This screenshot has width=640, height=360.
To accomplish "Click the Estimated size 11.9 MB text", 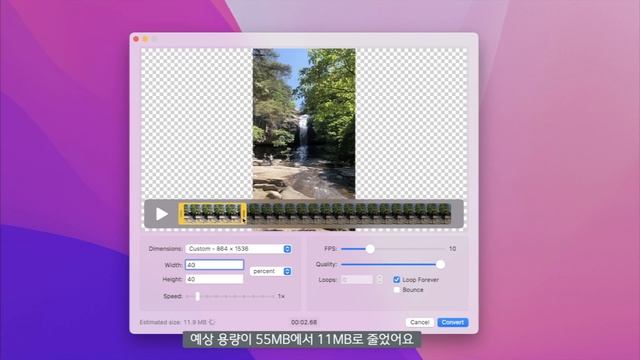I will click(x=173, y=322).
